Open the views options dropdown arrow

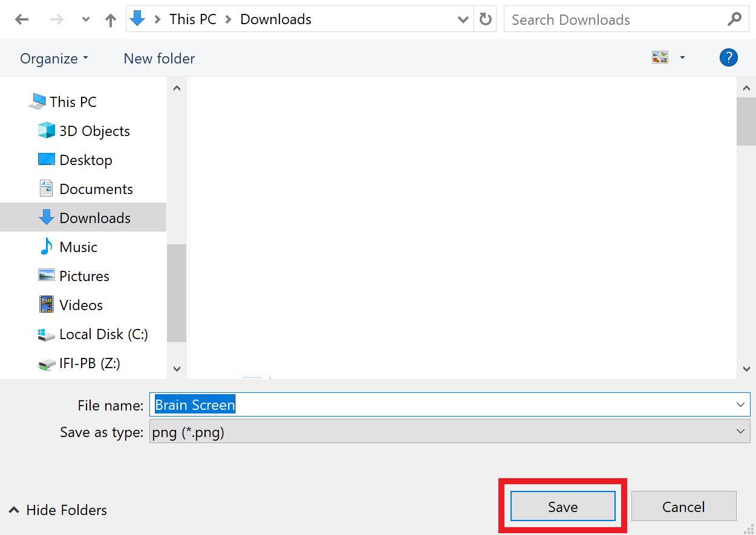[682, 57]
